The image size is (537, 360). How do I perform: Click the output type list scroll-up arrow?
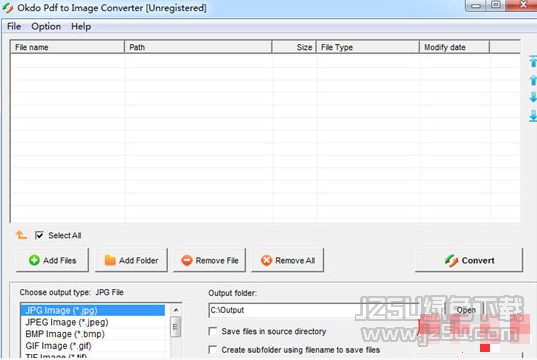(x=176, y=310)
